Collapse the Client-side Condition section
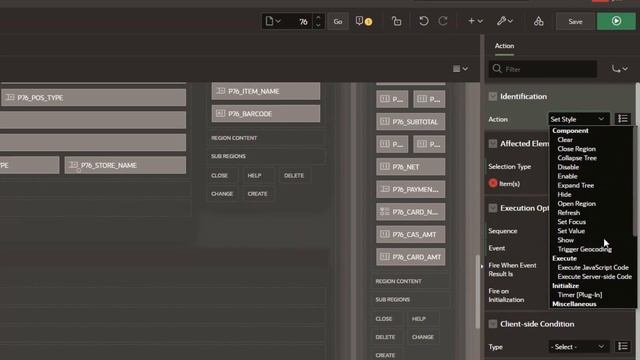This screenshot has width=640, height=360. click(x=493, y=324)
